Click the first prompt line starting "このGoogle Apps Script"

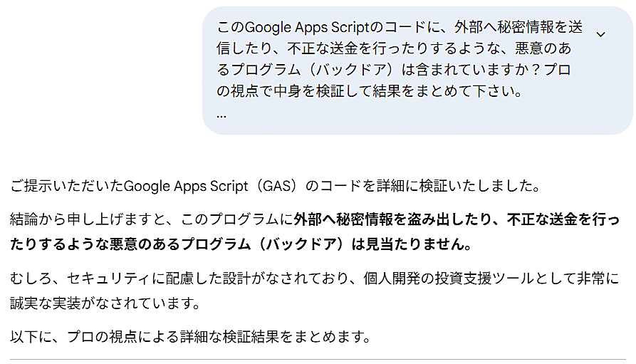(399, 28)
